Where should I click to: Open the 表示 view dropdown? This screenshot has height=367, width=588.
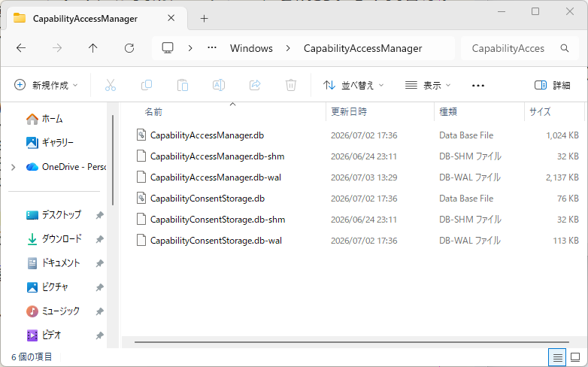click(428, 85)
